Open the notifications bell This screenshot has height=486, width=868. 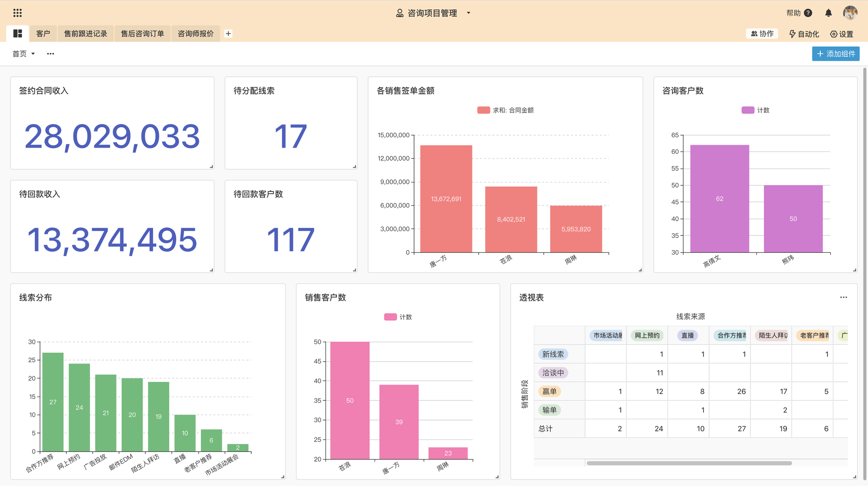pyautogui.click(x=829, y=13)
